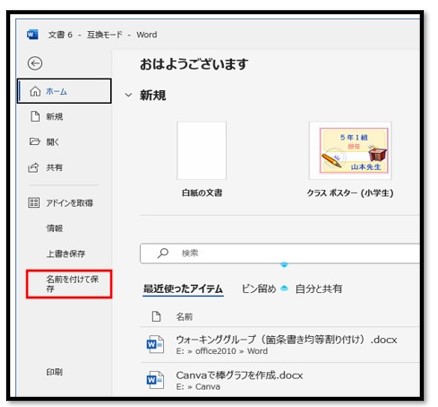The height and width of the screenshot is (407, 438).
Task: Open ウォーキンググループ（箇条書き均等割り付け）.docx
Action: click(286, 339)
